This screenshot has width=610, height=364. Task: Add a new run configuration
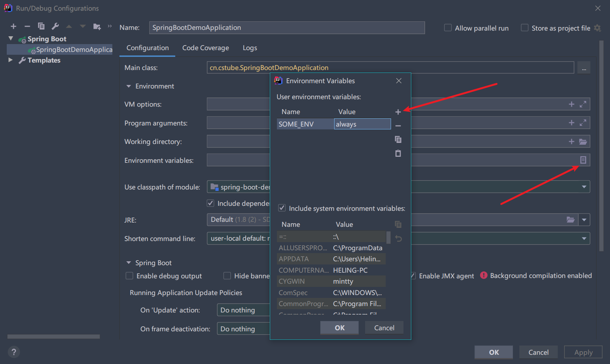click(14, 26)
